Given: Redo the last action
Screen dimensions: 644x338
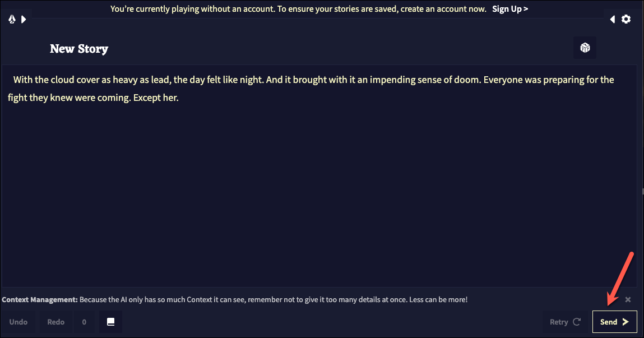Looking at the screenshot, I should [55, 322].
